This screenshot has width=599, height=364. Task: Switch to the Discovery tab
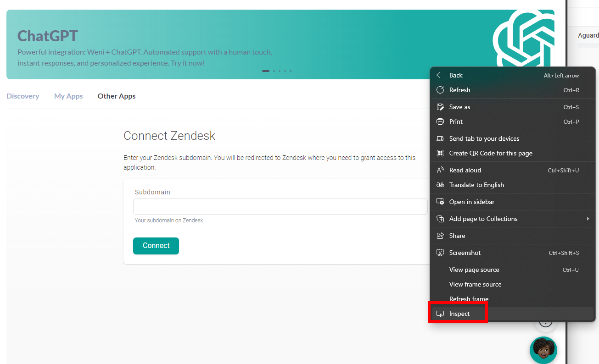pos(22,96)
